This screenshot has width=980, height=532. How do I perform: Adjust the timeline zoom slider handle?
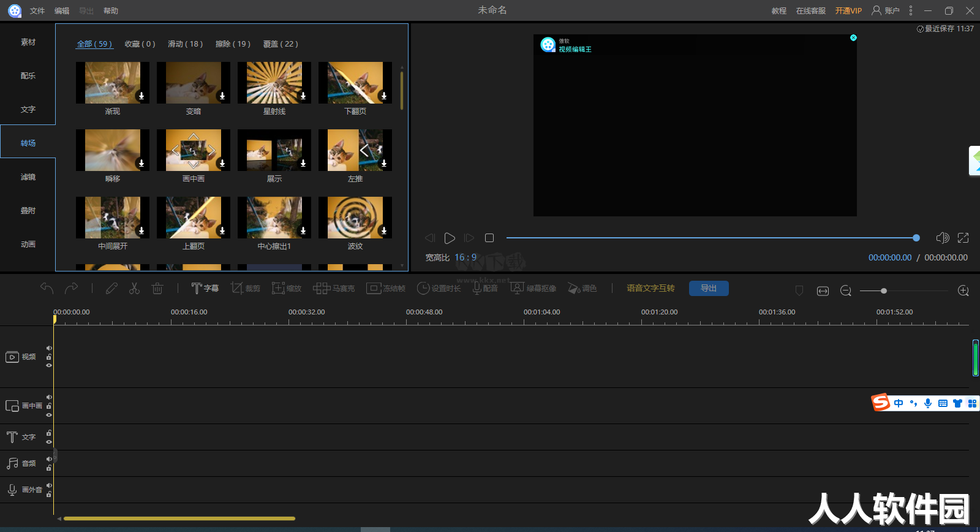884,291
